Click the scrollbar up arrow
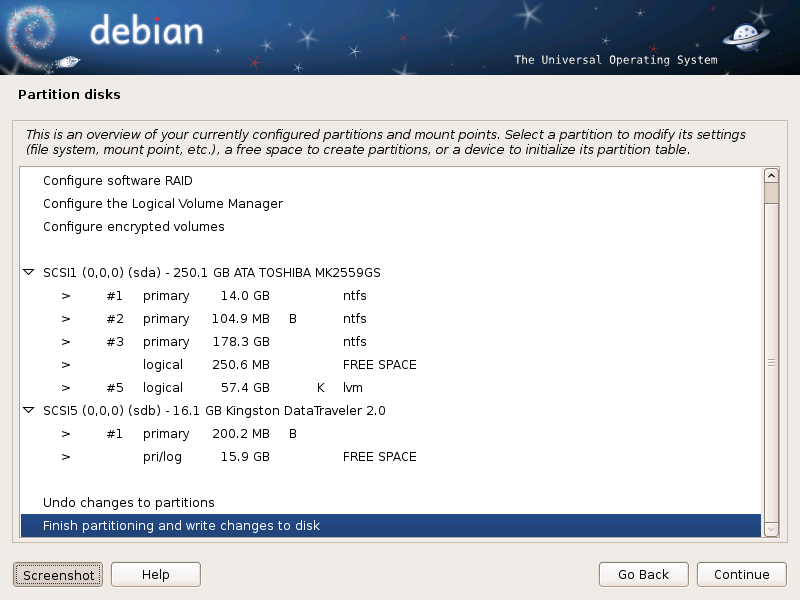Screen dimensions: 800x600 coord(771,176)
